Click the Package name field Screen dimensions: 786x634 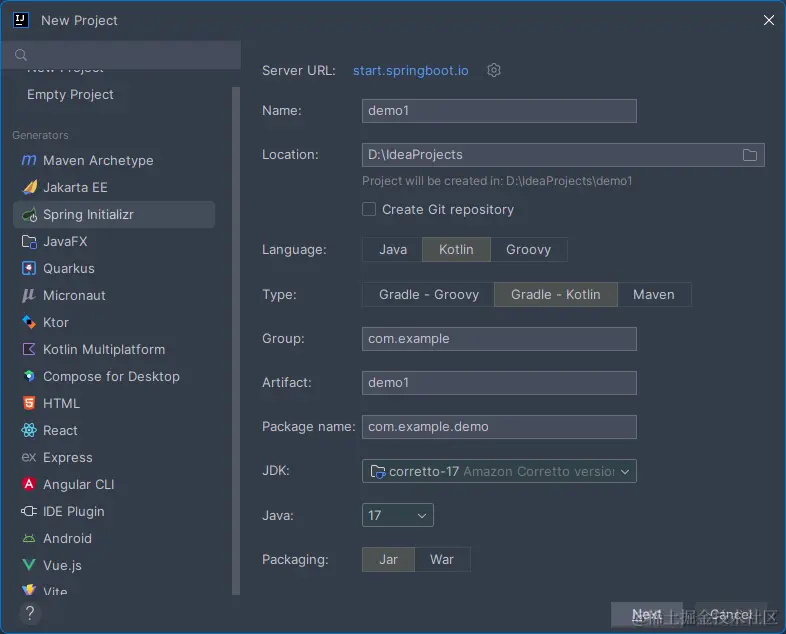(x=499, y=427)
